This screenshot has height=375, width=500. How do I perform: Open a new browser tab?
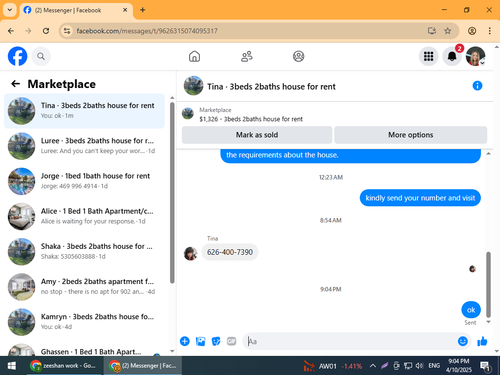coord(143,10)
